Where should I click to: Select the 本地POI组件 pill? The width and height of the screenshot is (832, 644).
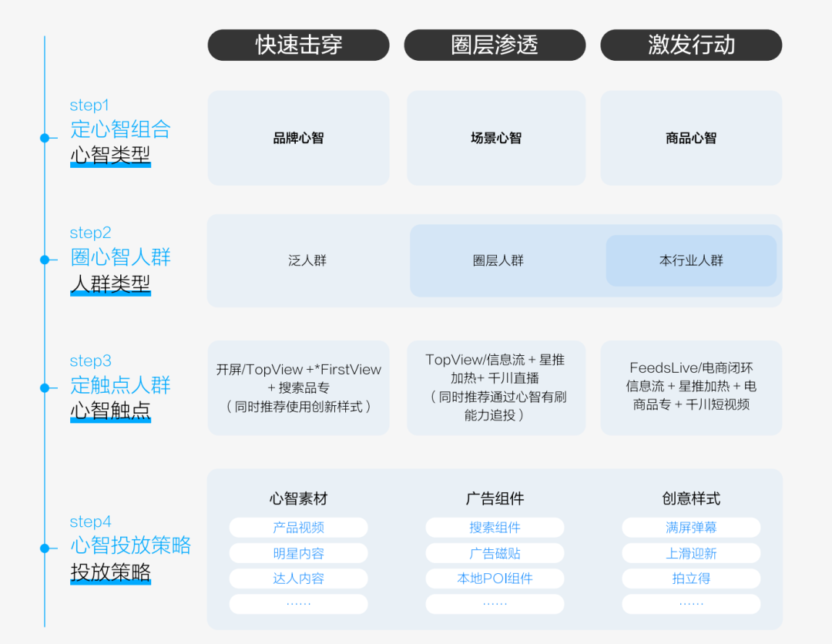click(x=495, y=579)
